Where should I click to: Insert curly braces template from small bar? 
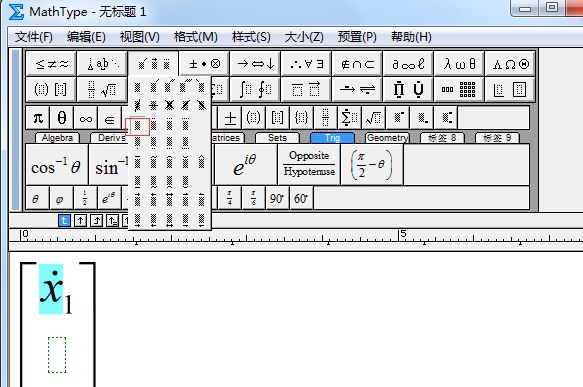(301, 118)
